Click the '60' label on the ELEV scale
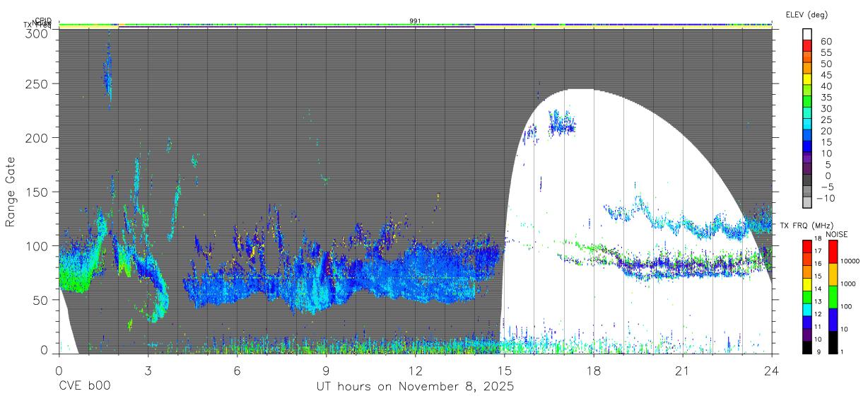 click(x=825, y=41)
